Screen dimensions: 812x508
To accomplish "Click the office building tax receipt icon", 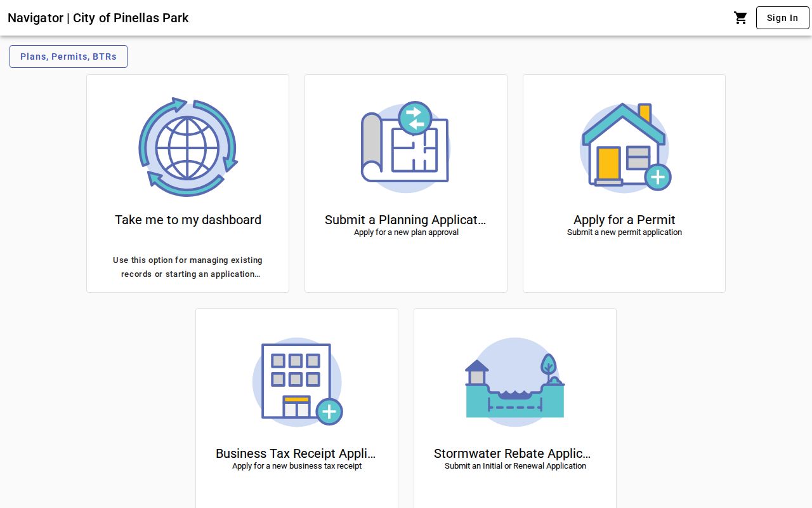I will (297, 381).
